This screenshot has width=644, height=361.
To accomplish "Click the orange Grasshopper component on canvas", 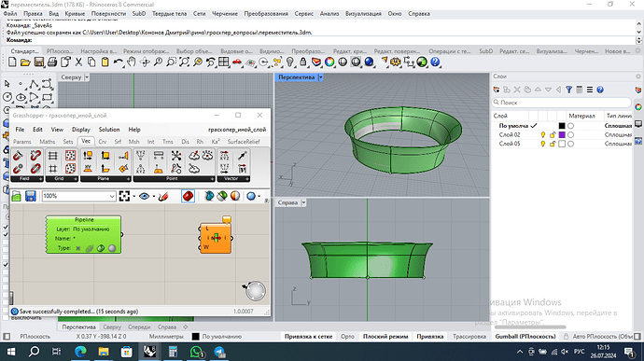I will coord(216,238).
